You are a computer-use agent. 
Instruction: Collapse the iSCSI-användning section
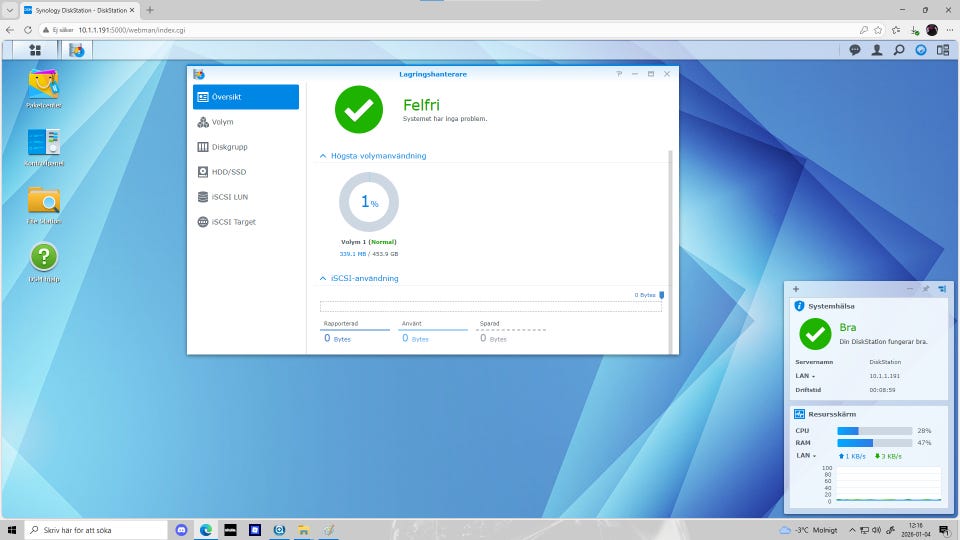pos(323,278)
